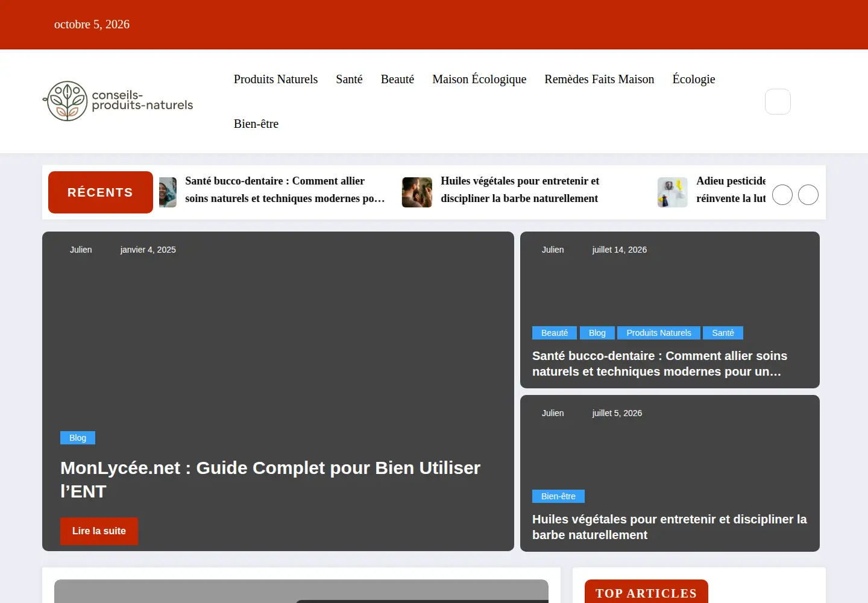Open the Écologie navigation item

[x=694, y=79]
